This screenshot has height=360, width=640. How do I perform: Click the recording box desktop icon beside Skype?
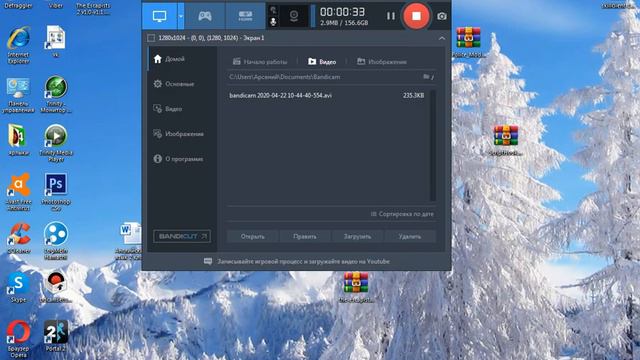(56, 287)
